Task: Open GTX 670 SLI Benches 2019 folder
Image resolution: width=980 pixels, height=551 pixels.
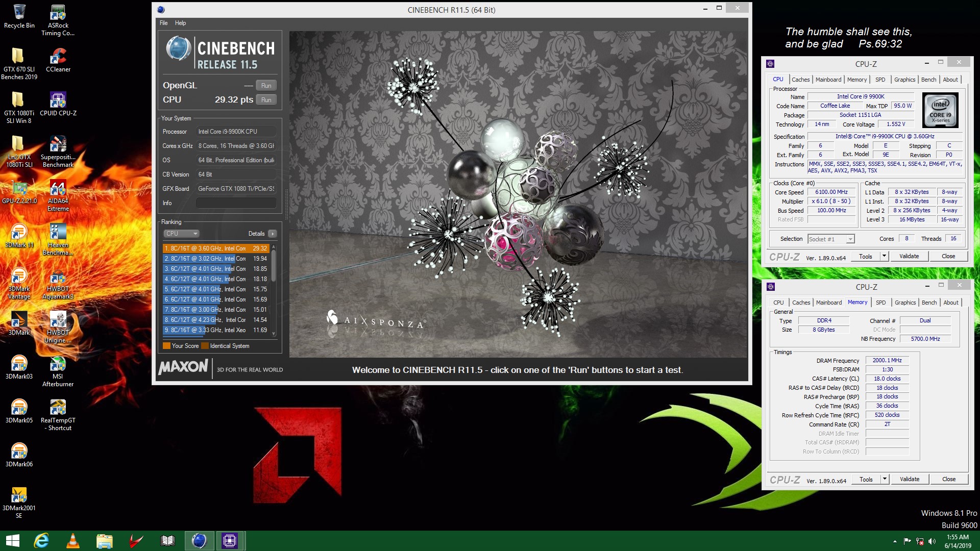Action: pyautogui.click(x=19, y=64)
